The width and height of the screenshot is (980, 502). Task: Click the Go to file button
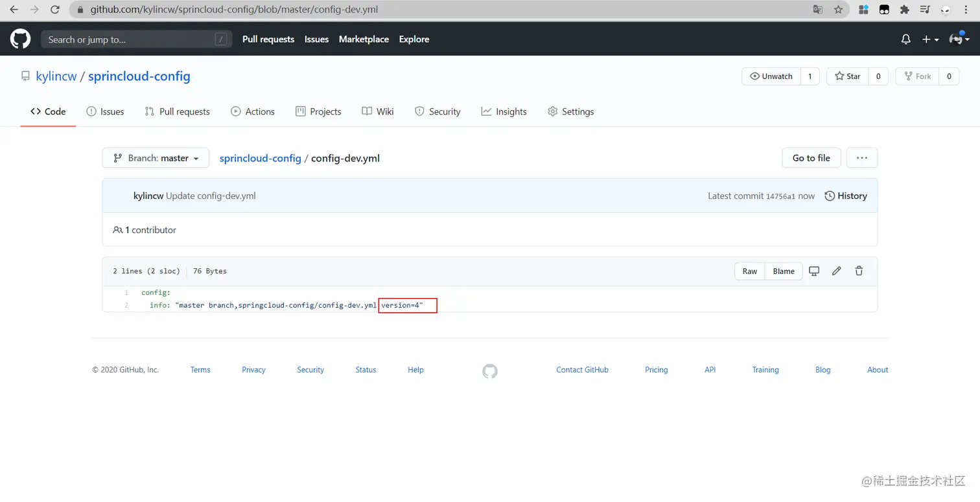pyautogui.click(x=811, y=158)
